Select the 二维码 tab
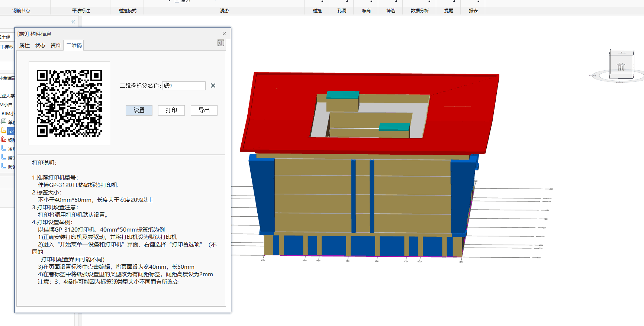 pyautogui.click(x=74, y=45)
